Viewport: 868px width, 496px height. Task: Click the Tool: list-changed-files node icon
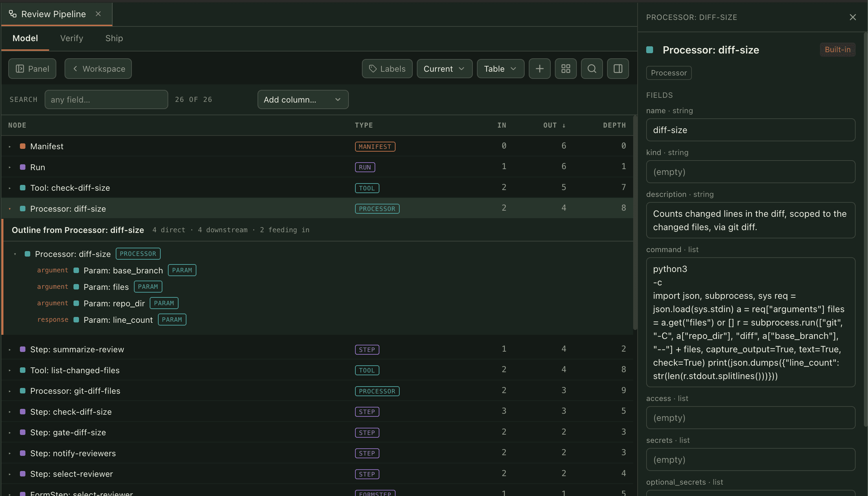pyautogui.click(x=23, y=370)
